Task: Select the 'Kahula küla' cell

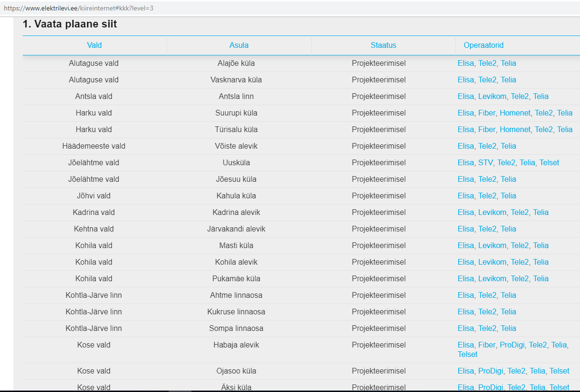Action: click(x=236, y=196)
